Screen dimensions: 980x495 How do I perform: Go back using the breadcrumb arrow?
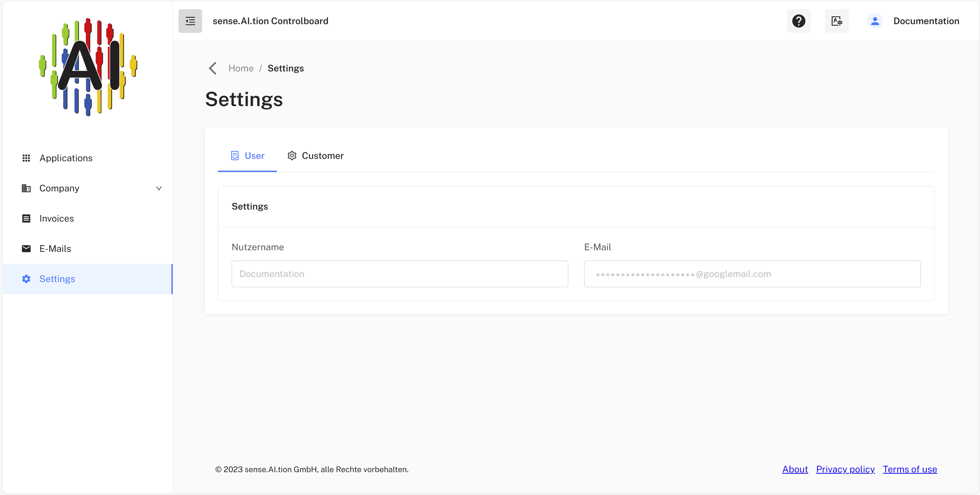pyautogui.click(x=213, y=69)
